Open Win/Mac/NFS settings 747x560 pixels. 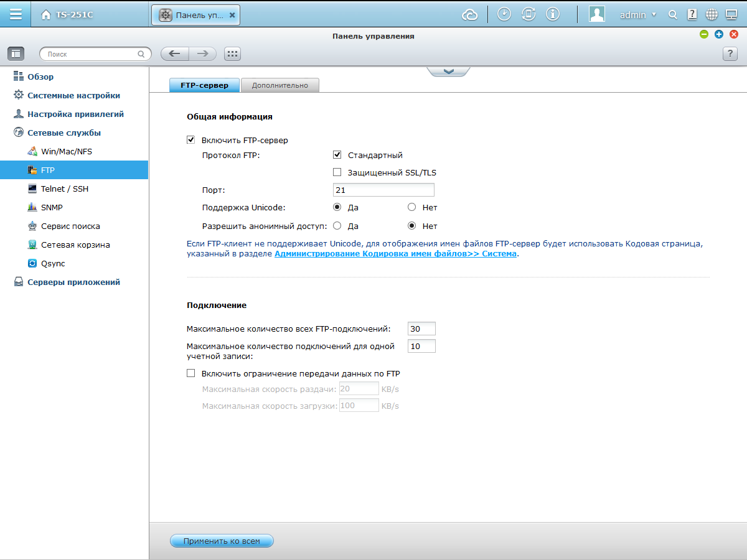click(67, 151)
